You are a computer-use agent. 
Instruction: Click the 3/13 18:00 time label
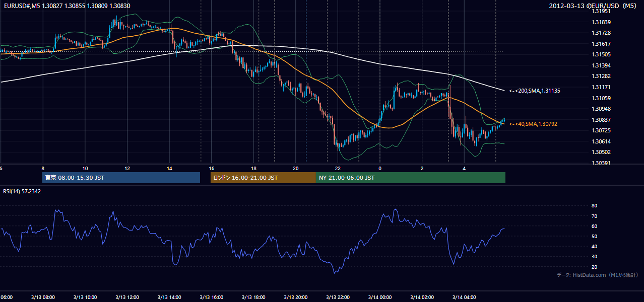click(x=253, y=297)
